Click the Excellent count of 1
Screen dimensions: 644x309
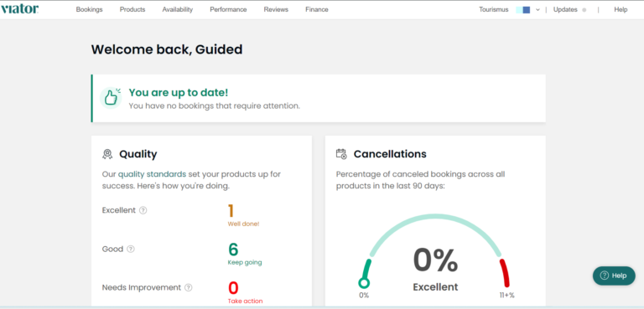pos(231,210)
